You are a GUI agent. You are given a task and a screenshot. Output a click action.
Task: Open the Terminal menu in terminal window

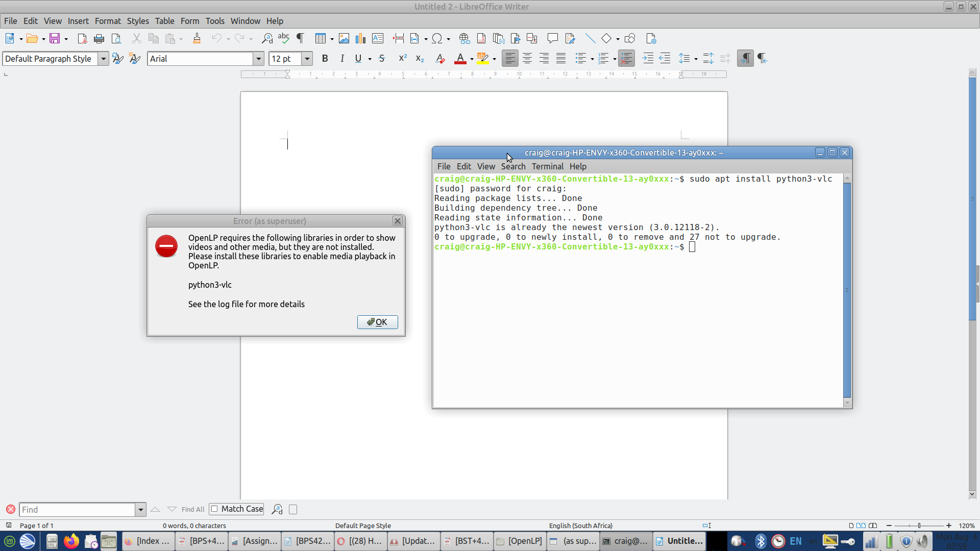547,166
